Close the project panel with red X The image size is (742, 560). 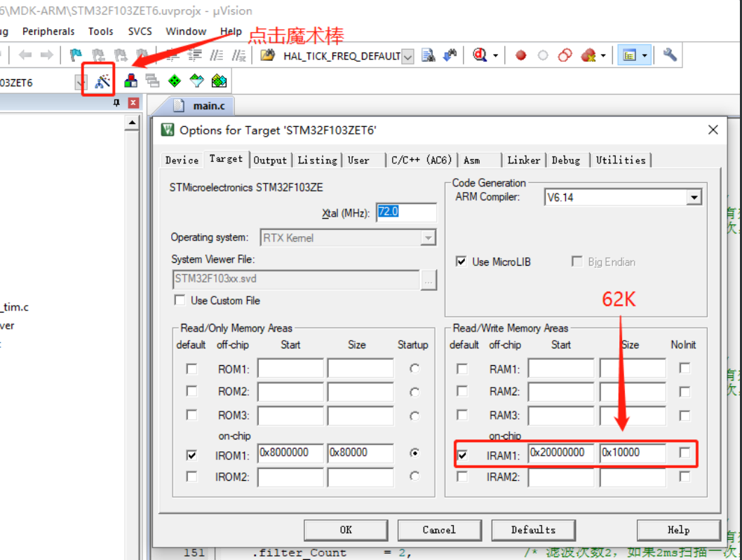[x=133, y=102]
